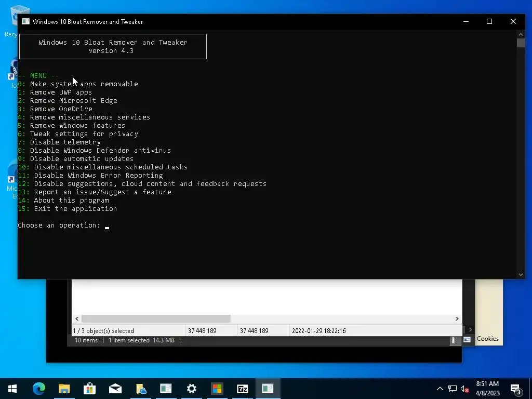Screen dimensions: 532x399
Task: Click the colorful four-square taskbar icon
Action: (x=217, y=389)
